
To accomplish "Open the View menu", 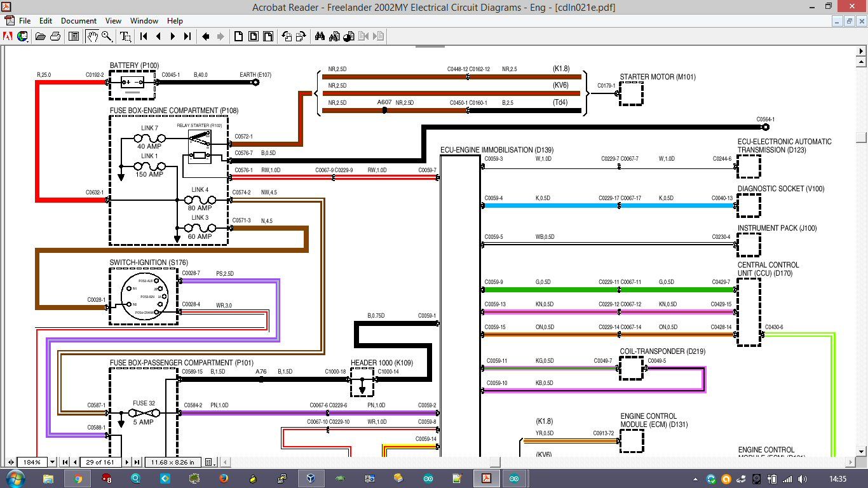I will [x=113, y=21].
